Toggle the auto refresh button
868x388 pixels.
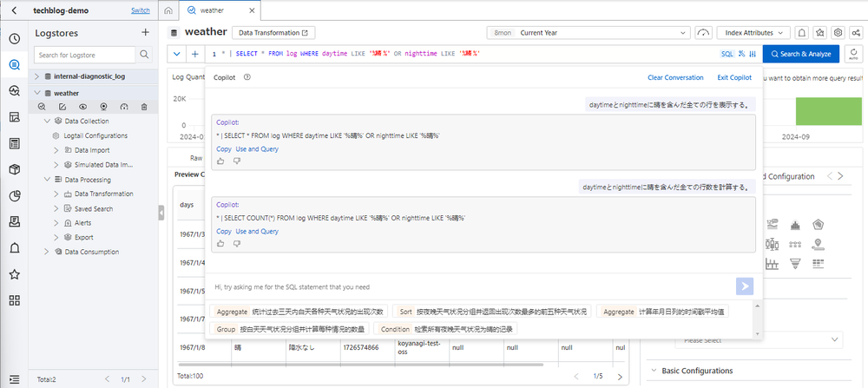pyautogui.click(x=852, y=54)
